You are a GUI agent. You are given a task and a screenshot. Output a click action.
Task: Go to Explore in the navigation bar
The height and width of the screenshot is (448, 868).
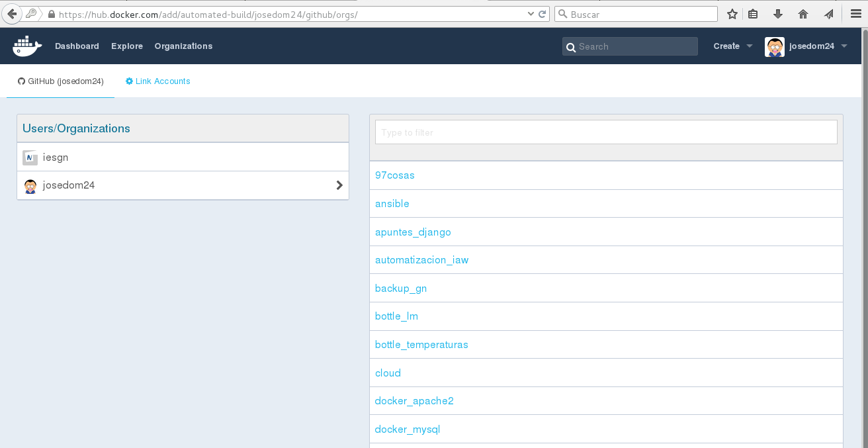[x=127, y=46]
